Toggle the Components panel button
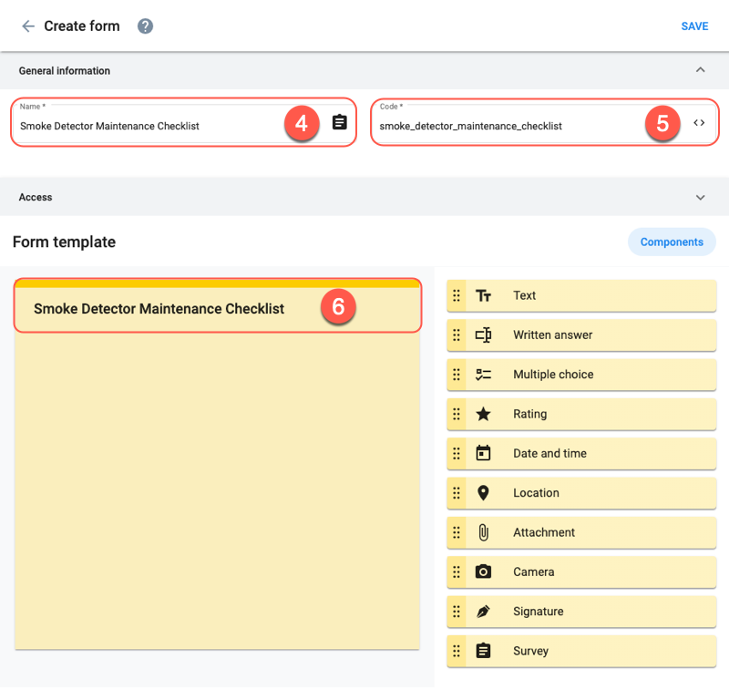The height and width of the screenshot is (700, 729). tap(672, 242)
